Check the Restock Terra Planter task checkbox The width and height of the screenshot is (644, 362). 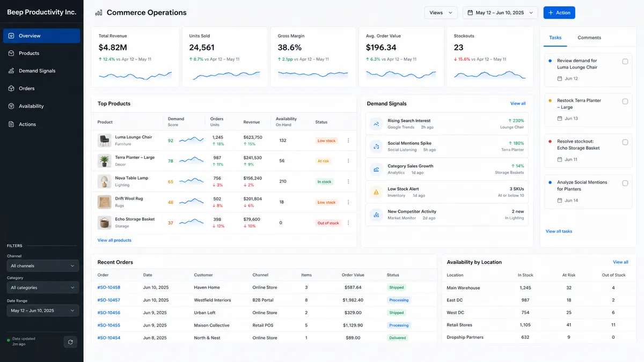pos(625,101)
